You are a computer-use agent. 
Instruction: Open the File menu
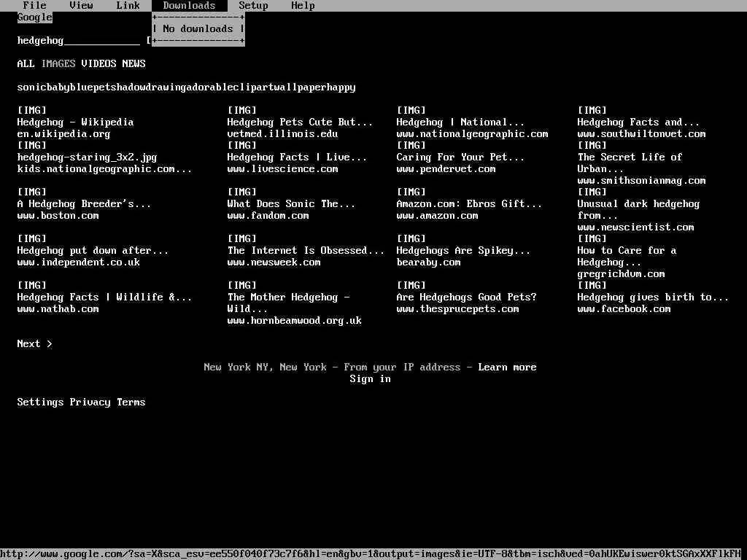(x=35, y=6)
